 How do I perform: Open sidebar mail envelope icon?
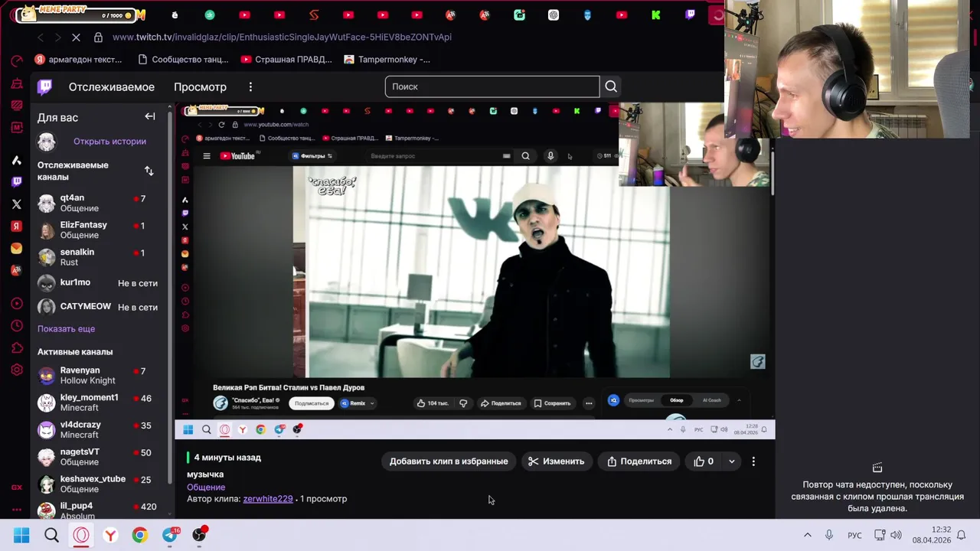(17, 249)
